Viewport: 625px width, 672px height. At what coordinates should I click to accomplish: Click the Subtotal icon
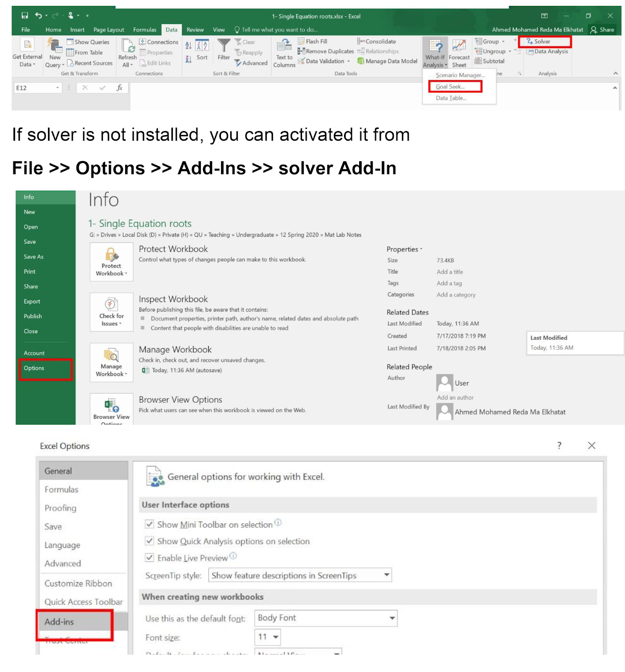(x=478, y=61)
